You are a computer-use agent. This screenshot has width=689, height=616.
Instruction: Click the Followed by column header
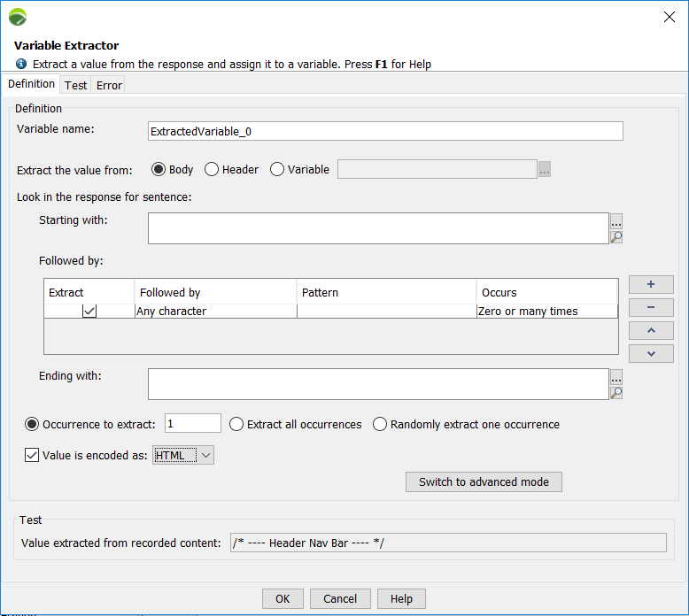[x=216, y=292]
